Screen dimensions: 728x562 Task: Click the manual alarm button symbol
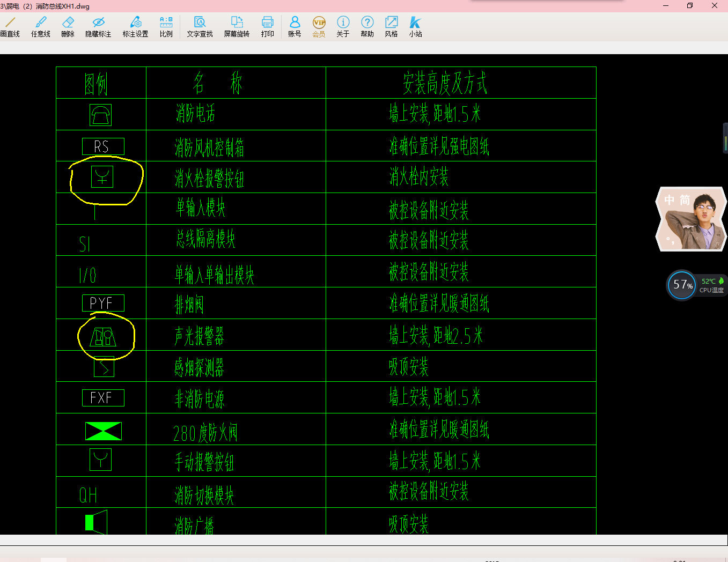pyautogui.click(x=100, y=460)
